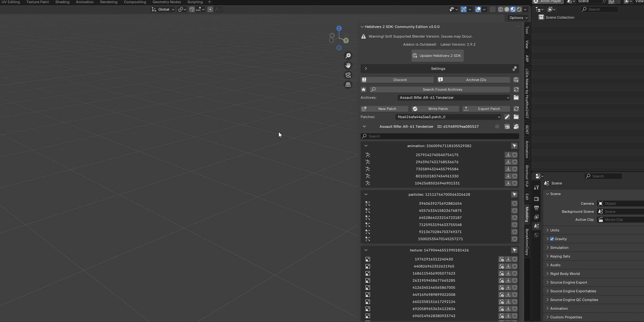Toggle checkbox next to AR-61 Tenderizer ID
The width and height of the screenshot is (644, 322).
[x=497, y=127]
